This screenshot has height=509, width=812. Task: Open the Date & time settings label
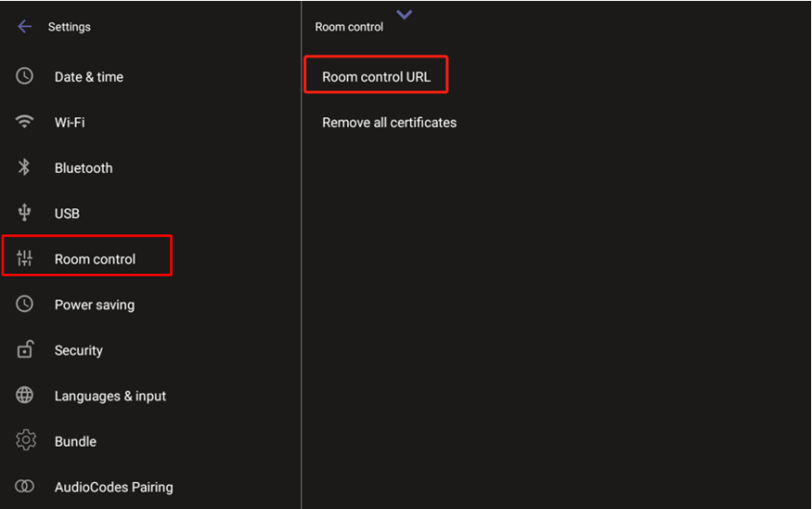88,77
